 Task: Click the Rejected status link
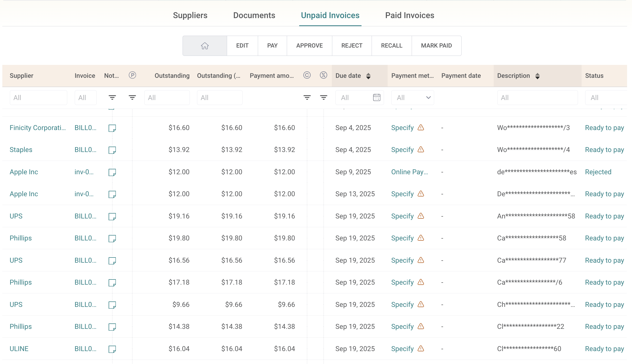click(598, 172)
